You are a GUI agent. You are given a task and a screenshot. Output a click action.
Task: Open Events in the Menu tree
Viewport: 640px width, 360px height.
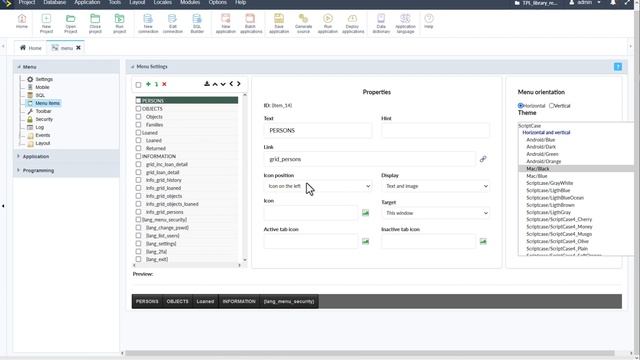click(42, 135)
